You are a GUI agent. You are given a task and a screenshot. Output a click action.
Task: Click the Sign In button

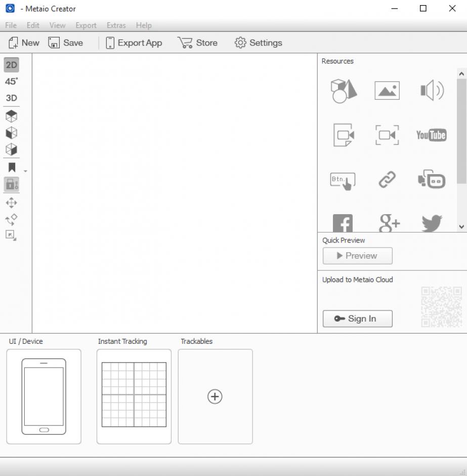pos(358,319)
